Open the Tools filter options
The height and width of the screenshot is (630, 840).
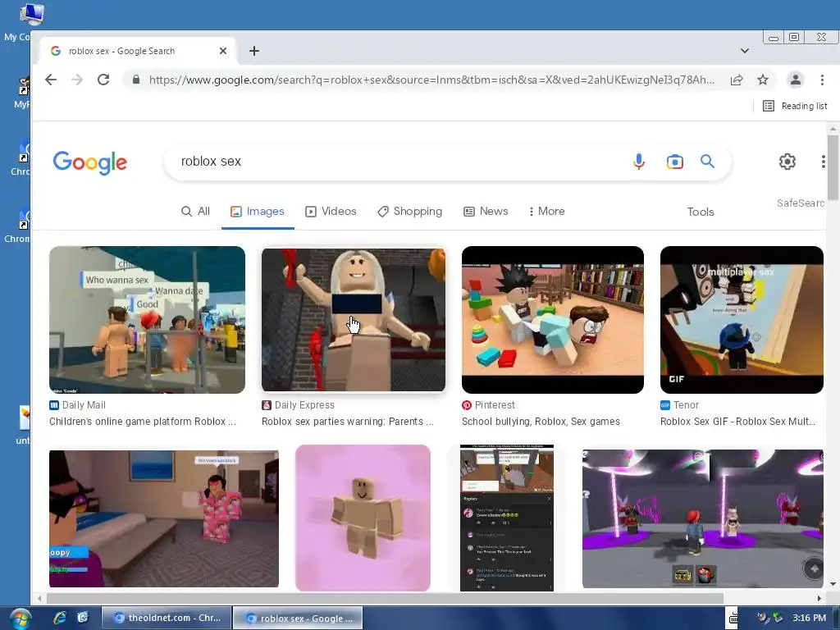tap(701, 212)
